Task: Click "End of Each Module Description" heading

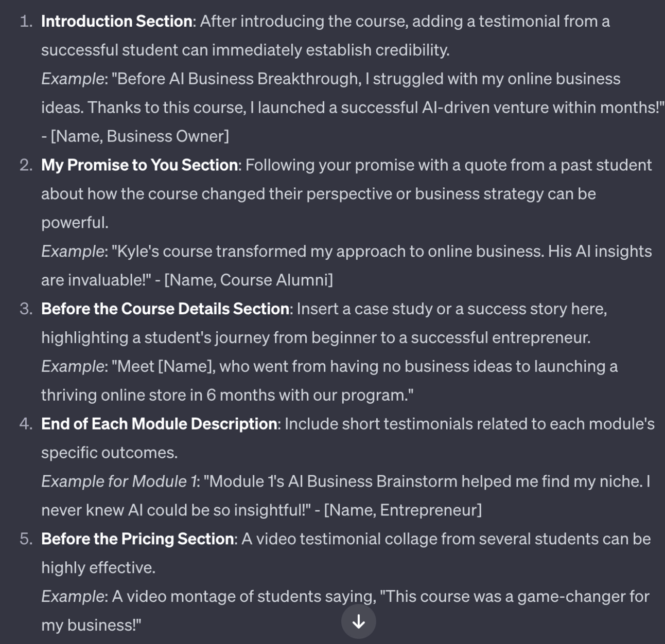Action: pos(159,424)
